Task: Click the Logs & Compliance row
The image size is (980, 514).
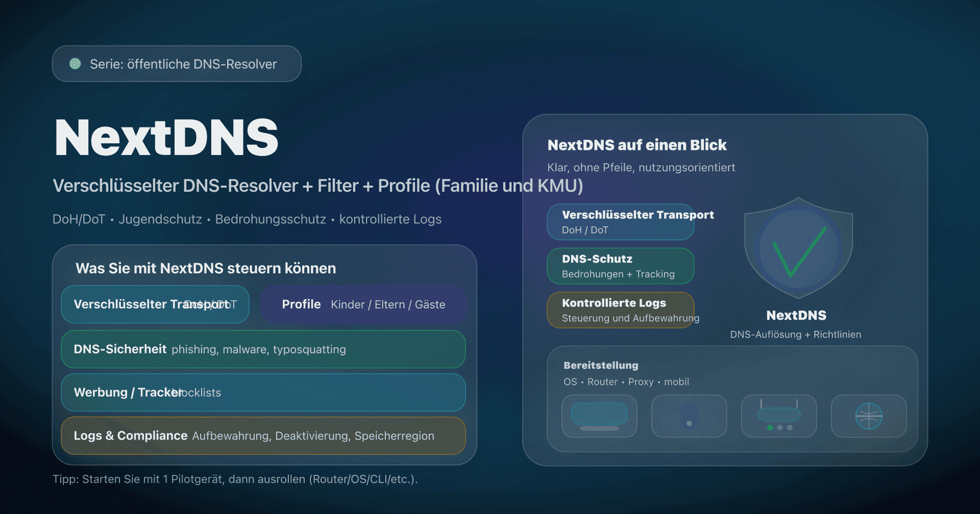Action: click(263, 436)
